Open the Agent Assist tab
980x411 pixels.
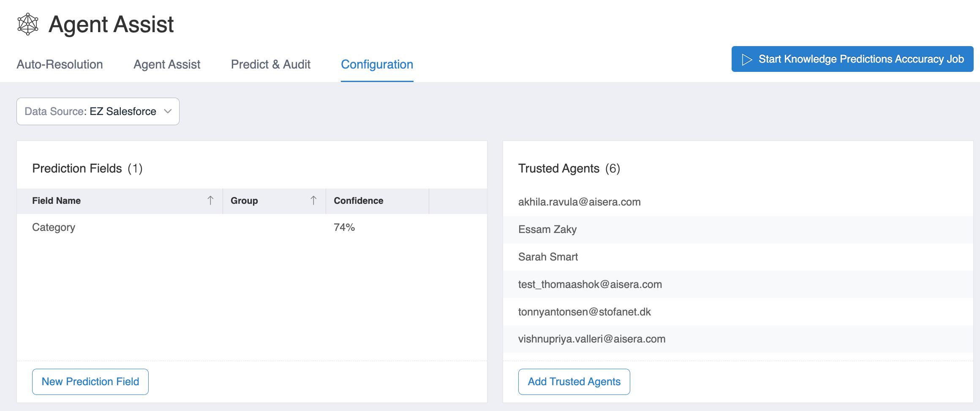click(167, 64)
